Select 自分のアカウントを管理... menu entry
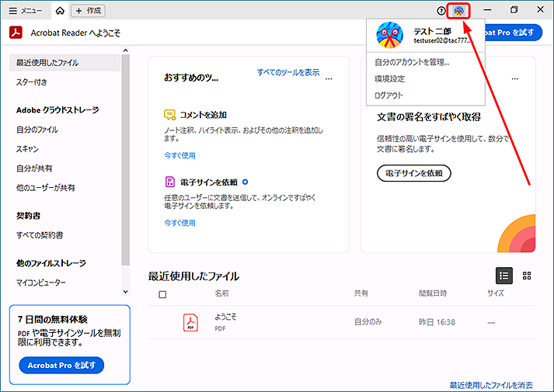Image resolution: width=554 pixels, height=392 pixels. [412, 62]
